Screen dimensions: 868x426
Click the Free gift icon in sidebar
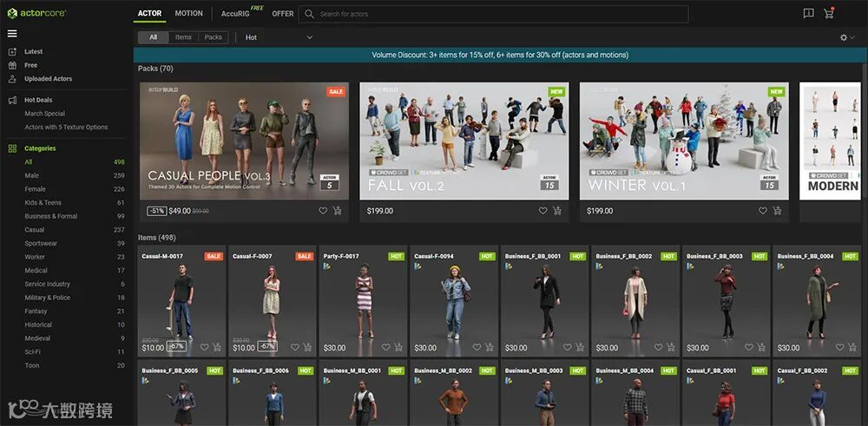12,65
